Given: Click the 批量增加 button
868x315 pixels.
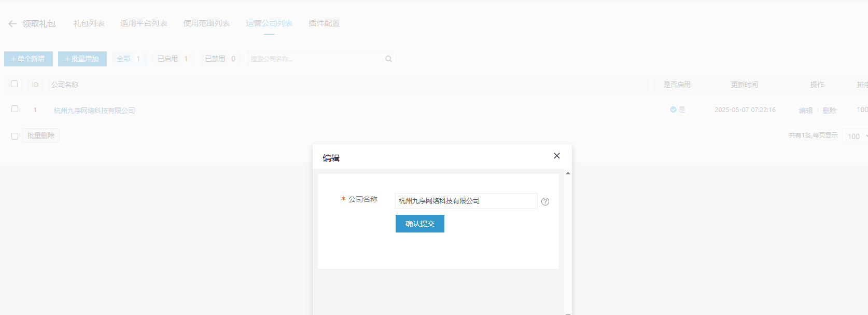Looking at the screenshot, I should point(82,59).
